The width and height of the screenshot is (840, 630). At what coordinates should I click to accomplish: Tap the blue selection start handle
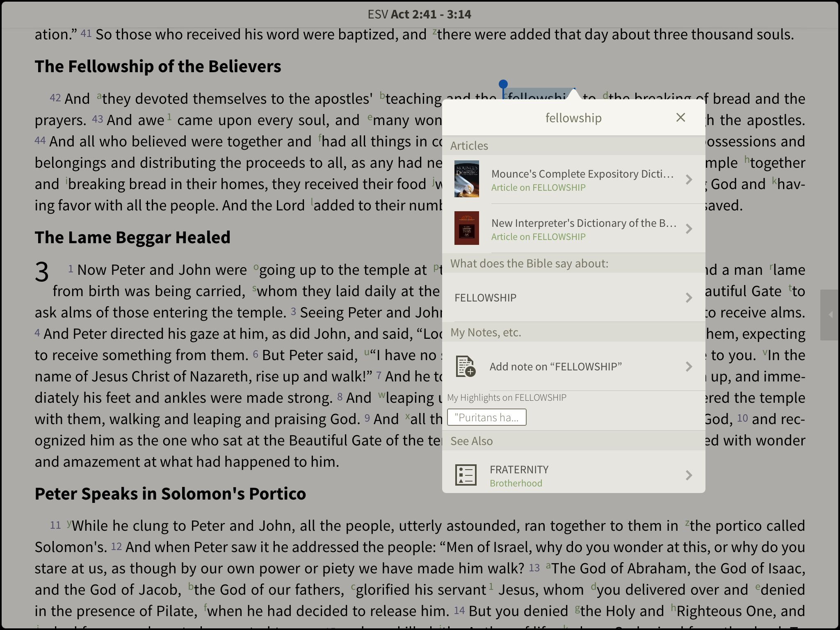click(503, 85)
